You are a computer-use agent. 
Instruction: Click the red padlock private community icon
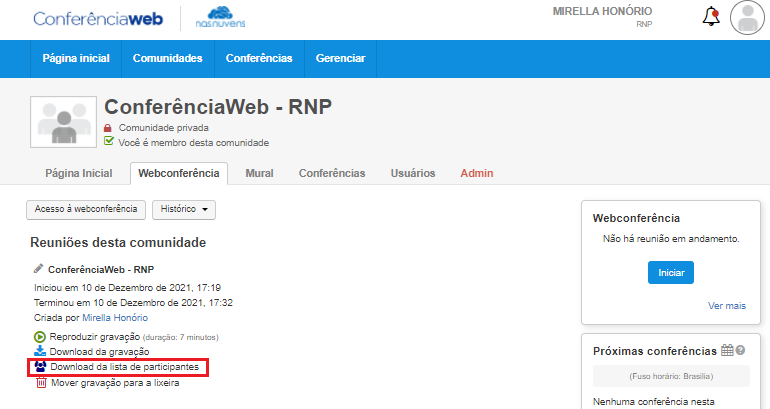coord(108,128)
